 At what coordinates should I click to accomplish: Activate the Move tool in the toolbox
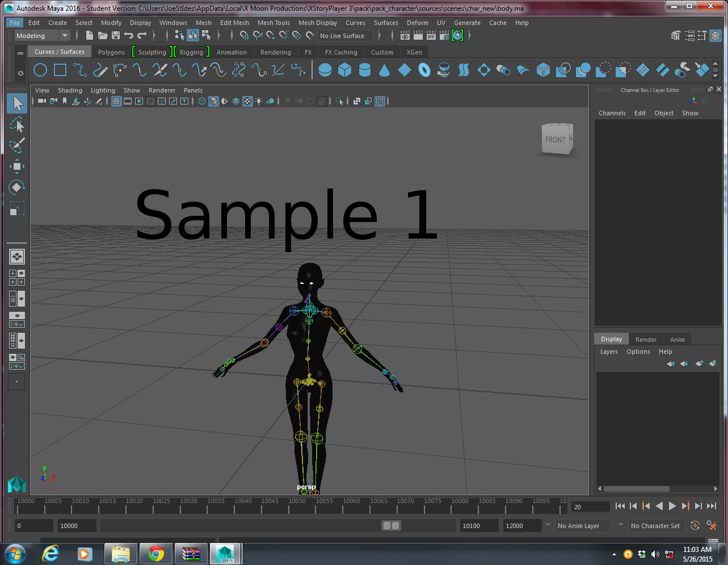[x=17, y=166]
